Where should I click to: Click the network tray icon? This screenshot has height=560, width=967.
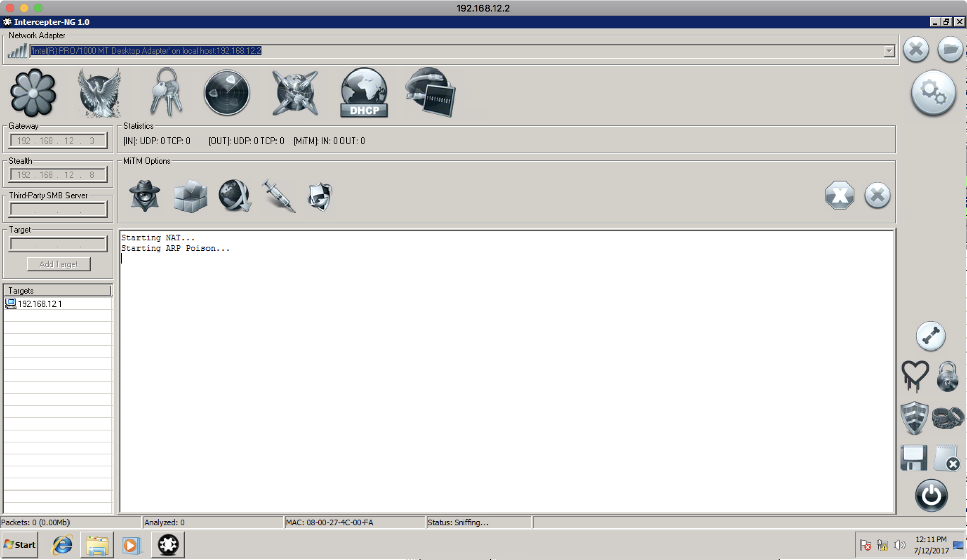882,545
